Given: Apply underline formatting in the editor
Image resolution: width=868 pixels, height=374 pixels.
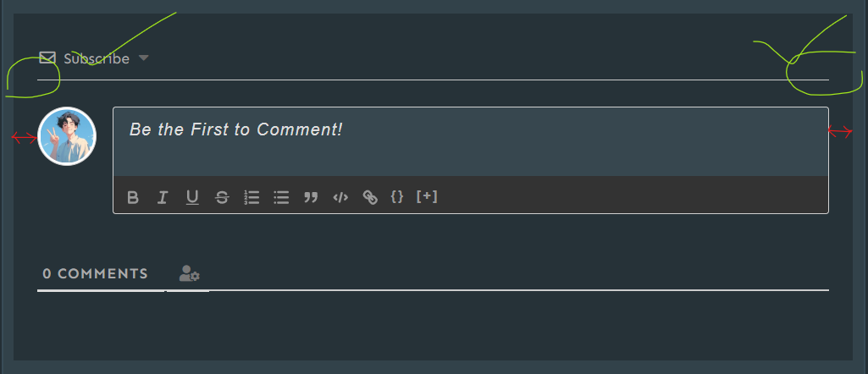Looking at the screenshot, I should coord(192,197).
